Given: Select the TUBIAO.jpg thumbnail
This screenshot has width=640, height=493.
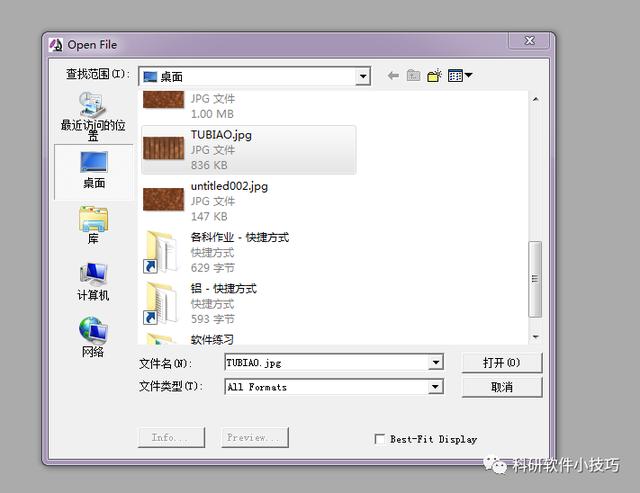Looking at the screenshot, I should pos(163,148).
